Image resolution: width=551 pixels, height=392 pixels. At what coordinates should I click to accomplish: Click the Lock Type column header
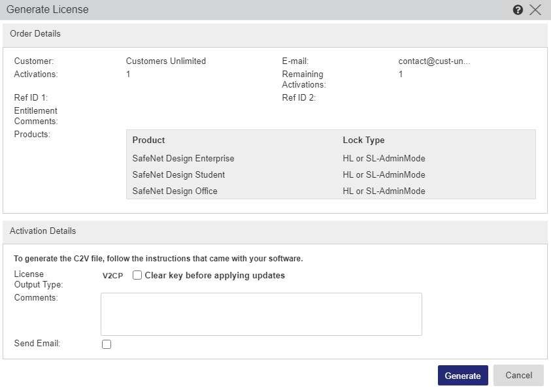[x=363, y=140]
